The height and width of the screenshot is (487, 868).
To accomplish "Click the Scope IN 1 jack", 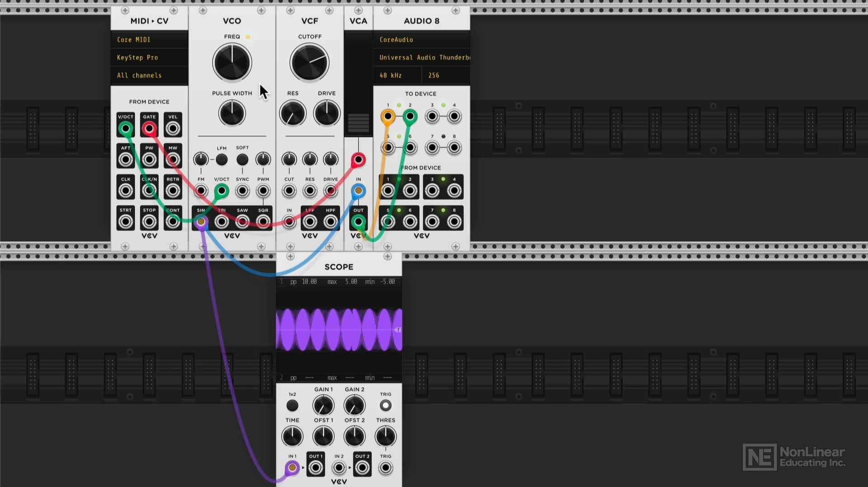I will coord(292,468).
